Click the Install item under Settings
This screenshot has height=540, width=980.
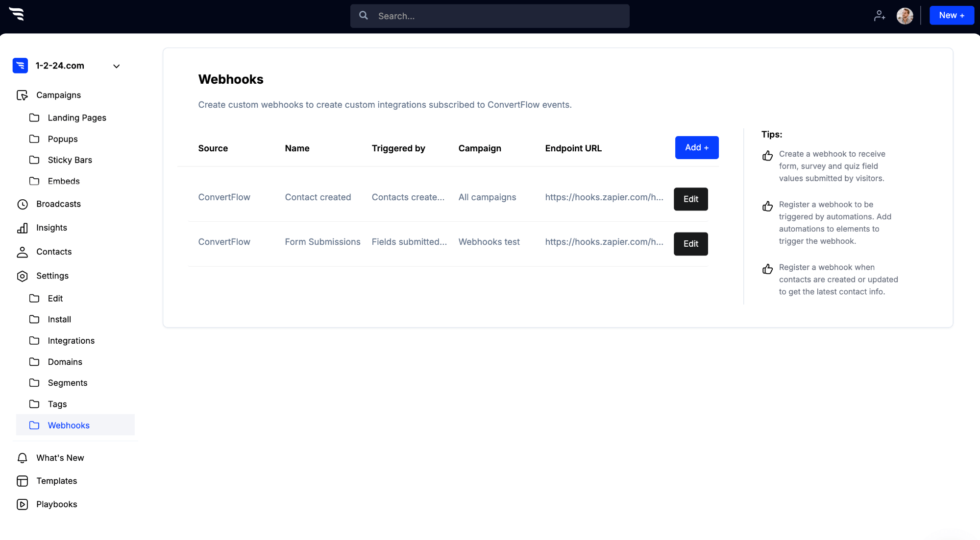(59, 319)
